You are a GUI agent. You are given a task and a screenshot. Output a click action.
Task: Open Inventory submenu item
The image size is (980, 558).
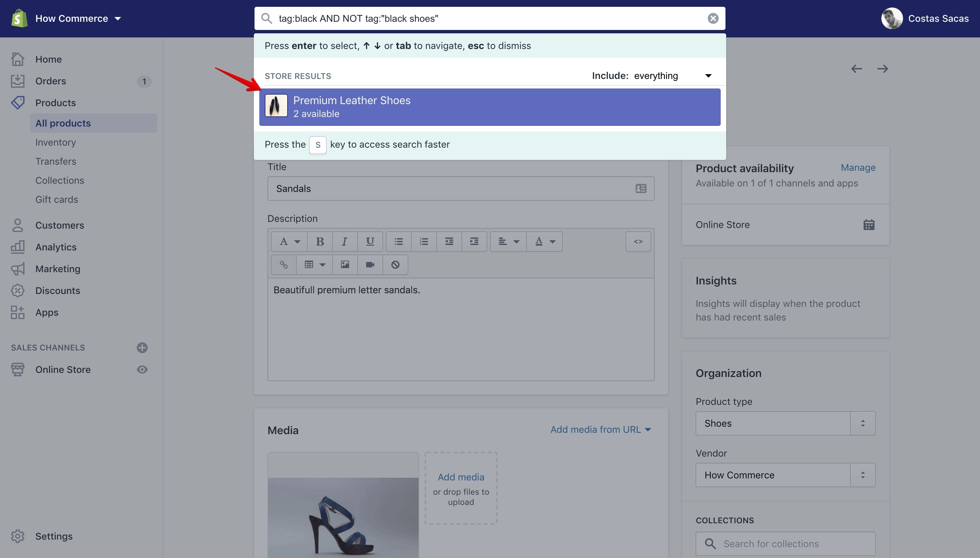[55, 142]
